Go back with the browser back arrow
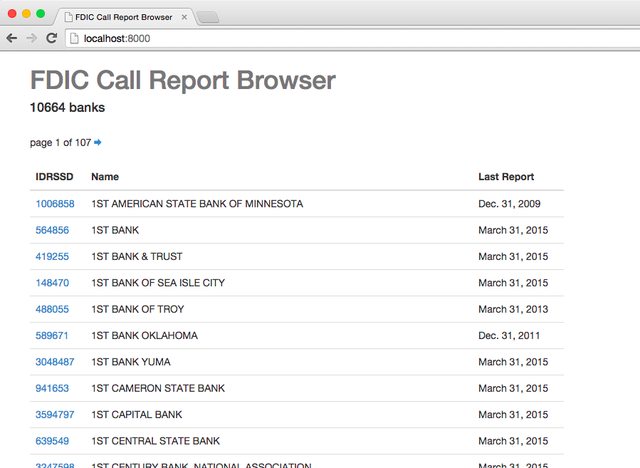640x468 pixels. (x=11, y=38)
